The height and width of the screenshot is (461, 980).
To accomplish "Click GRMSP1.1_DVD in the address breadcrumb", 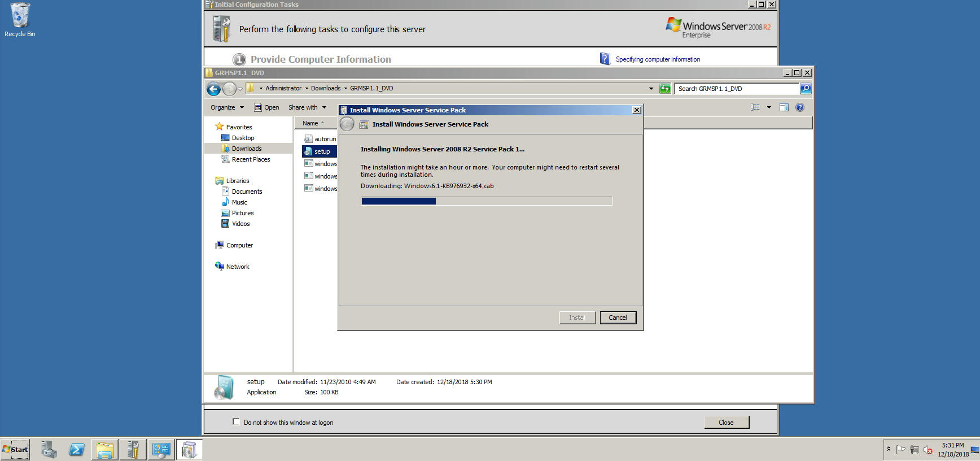I will [371, 88].
